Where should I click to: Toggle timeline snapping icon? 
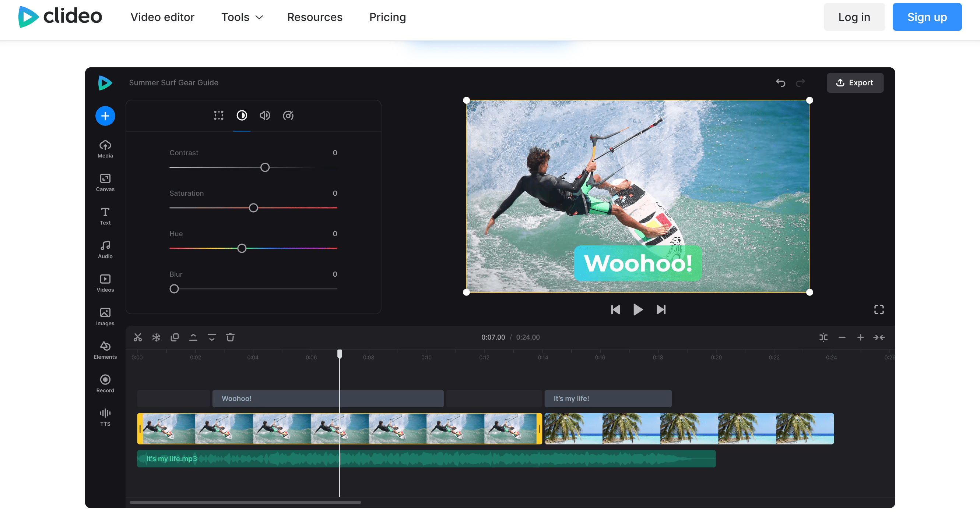pyautogui.click(x=823, y=337)
